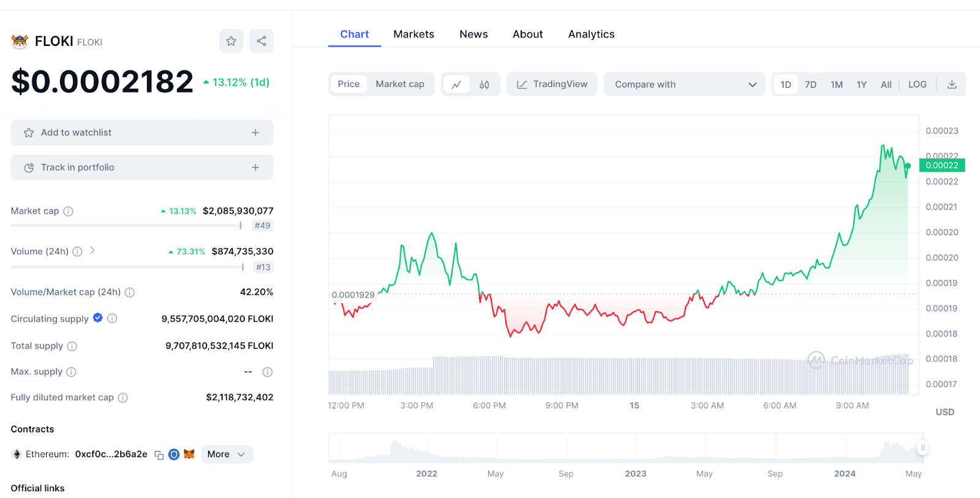Click the $2,085,930,077 market cap value
The image size is (980, 498).
tap(238, 211)
